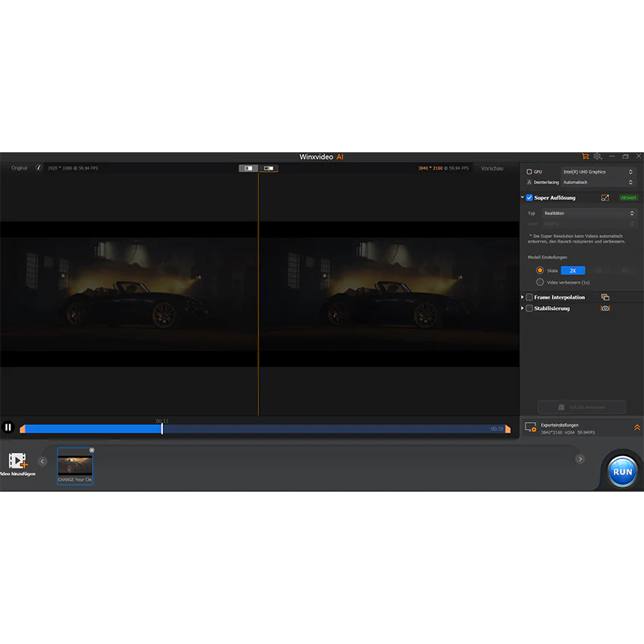Click the Deinterlacing icon
Image resolution: width=644 pixels, height=644 pixels.
(530, 183)
